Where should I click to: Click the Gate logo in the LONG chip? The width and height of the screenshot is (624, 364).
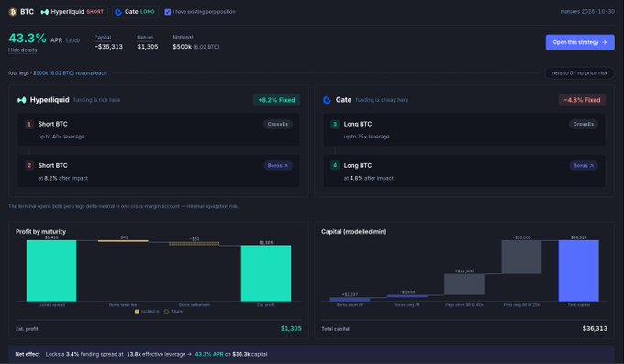click(x=117, y=12)
